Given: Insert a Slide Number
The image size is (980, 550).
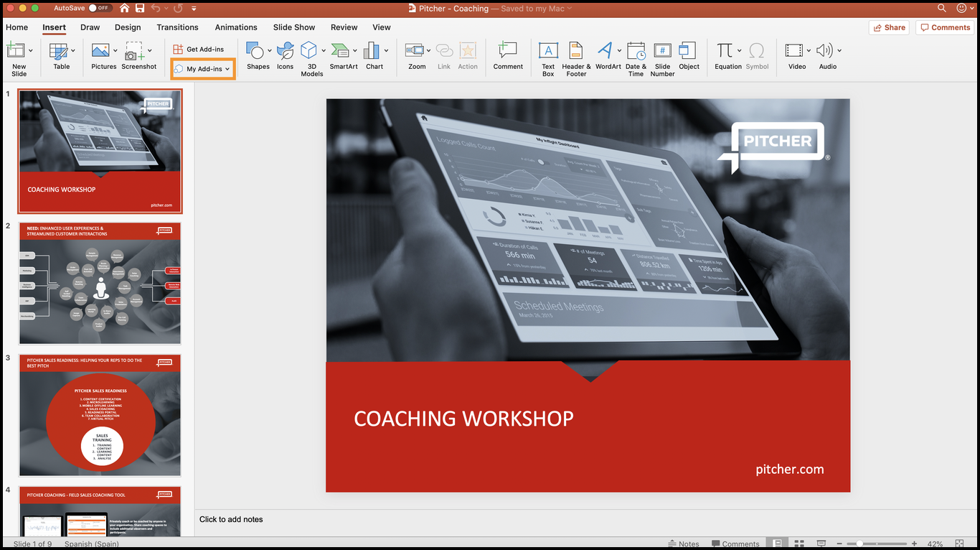Looking at the screenshot, I should click(661, 54).
